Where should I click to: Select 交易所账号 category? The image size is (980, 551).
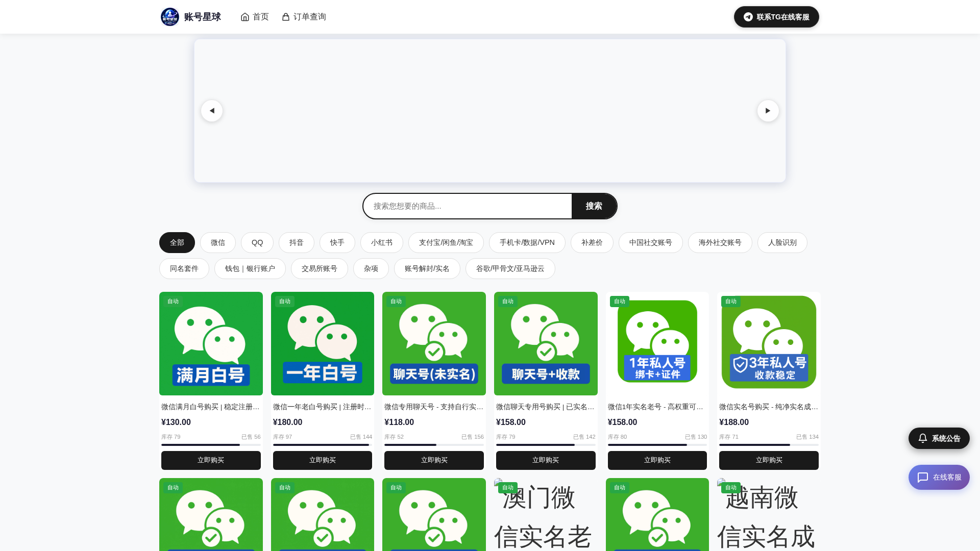320,269
